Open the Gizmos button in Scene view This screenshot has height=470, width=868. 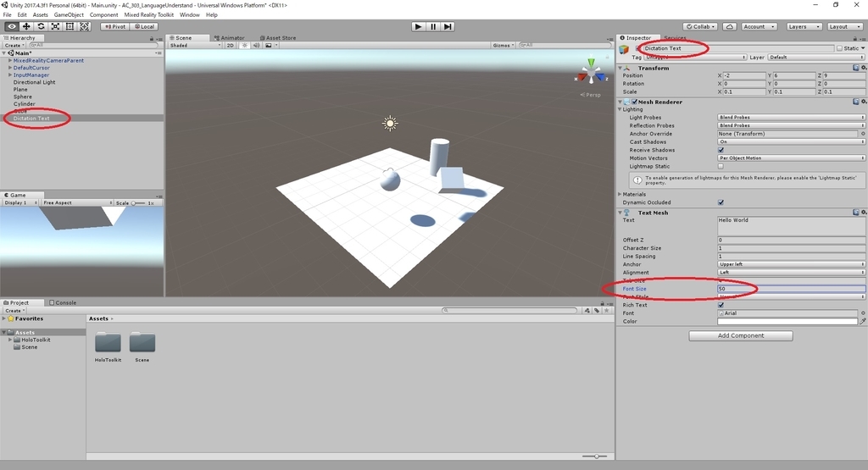[504, 46]
